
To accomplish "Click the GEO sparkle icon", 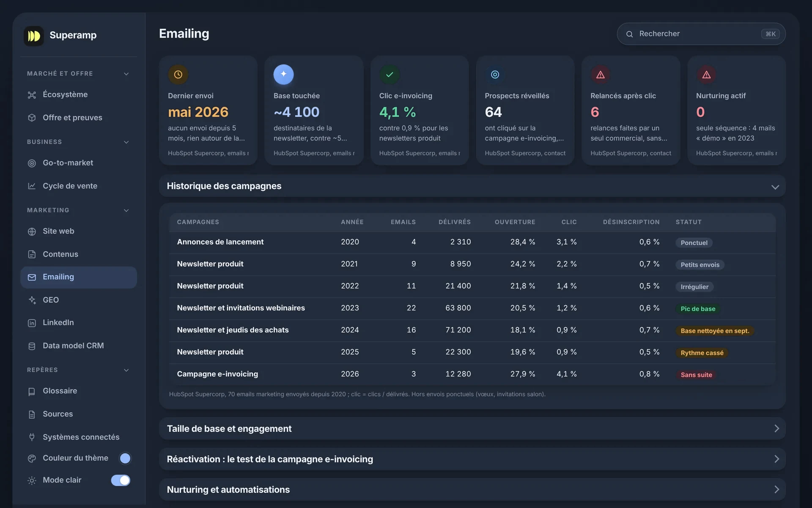I will click(32, 300).
